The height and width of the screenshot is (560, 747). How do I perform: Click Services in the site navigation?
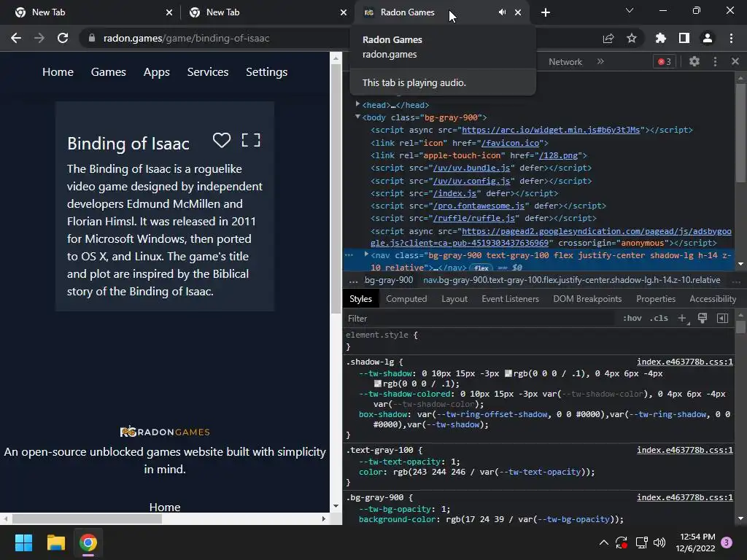[x=208, y=72]
